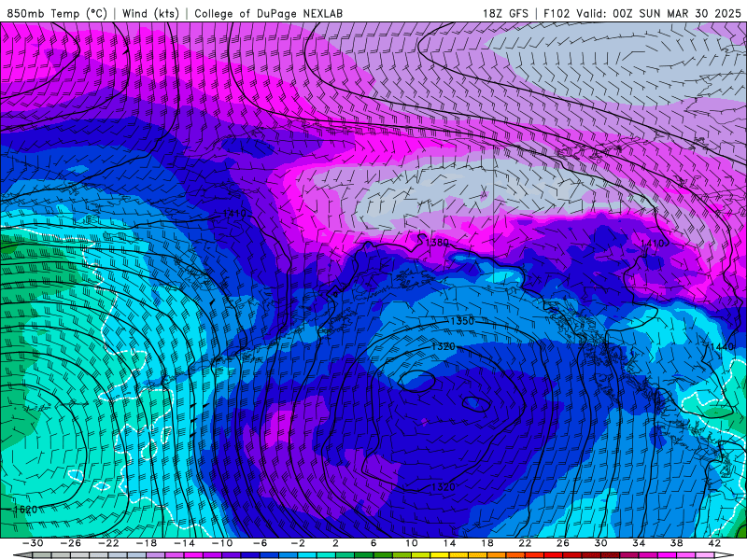Click the 38 colorbar scale label
747x560 pixels.
coord(676,543)
